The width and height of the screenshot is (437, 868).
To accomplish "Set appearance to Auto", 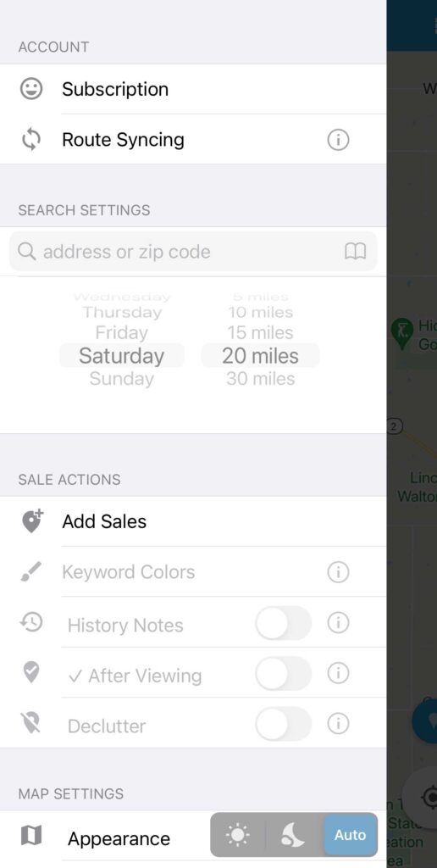I will (x=350, y=835).
